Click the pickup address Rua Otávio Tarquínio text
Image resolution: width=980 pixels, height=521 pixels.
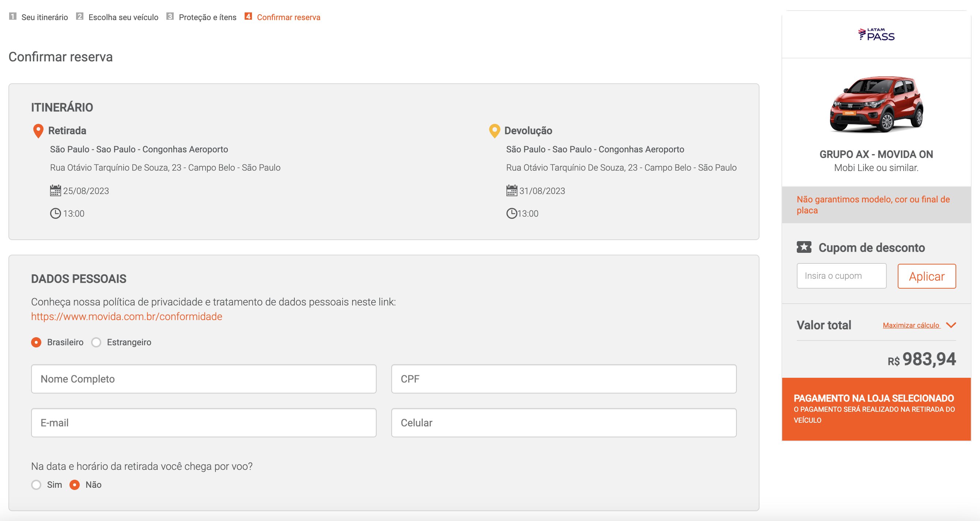[165, 168]
